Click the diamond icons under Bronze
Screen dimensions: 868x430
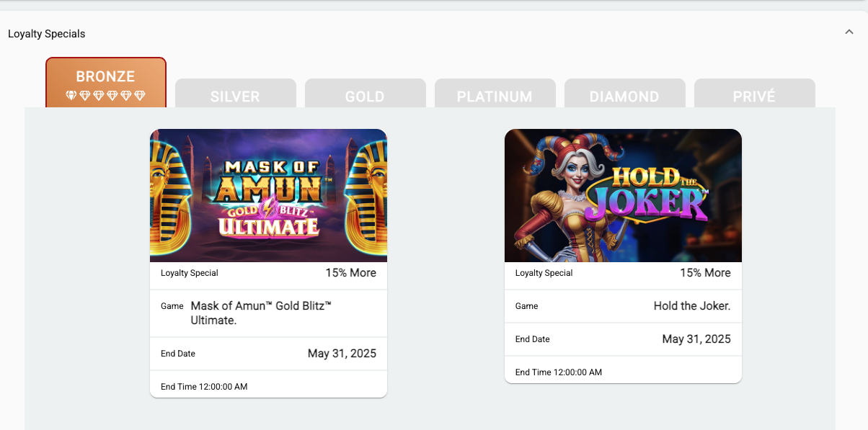105,95
